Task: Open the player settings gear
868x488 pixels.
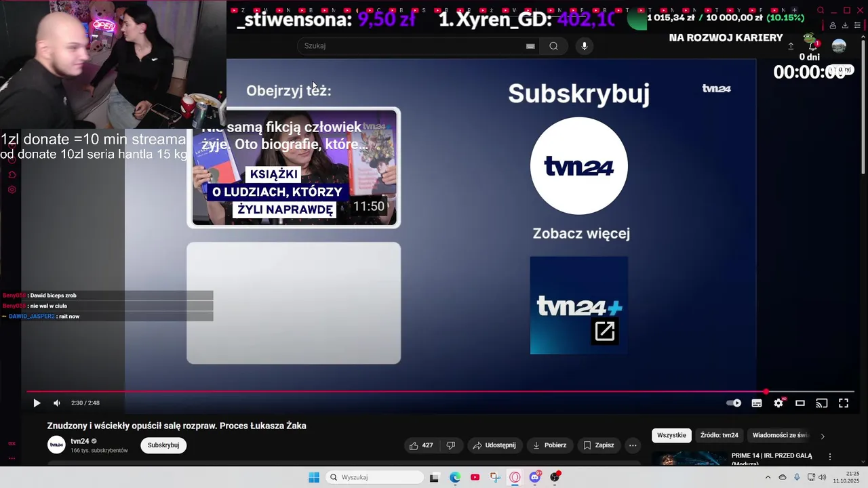Action: 778,403
